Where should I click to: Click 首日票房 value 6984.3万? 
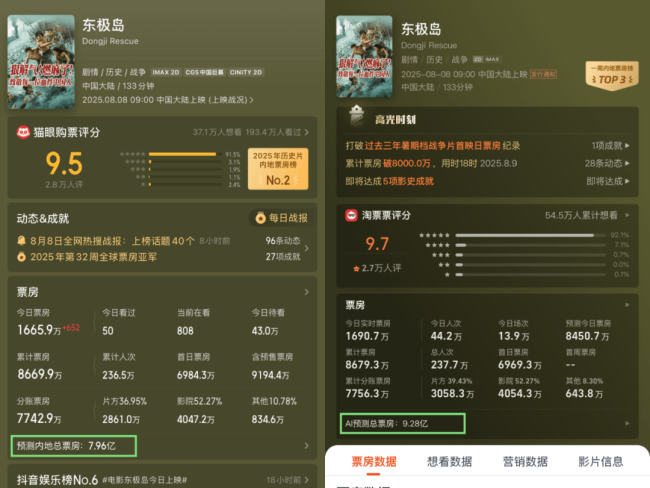pyautogui.click(x=196, y=375)
